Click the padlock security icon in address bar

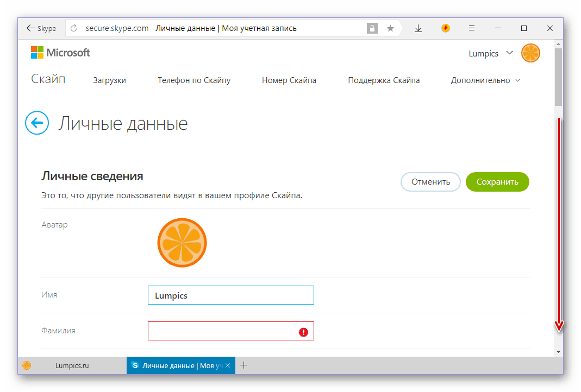(372, 28)
